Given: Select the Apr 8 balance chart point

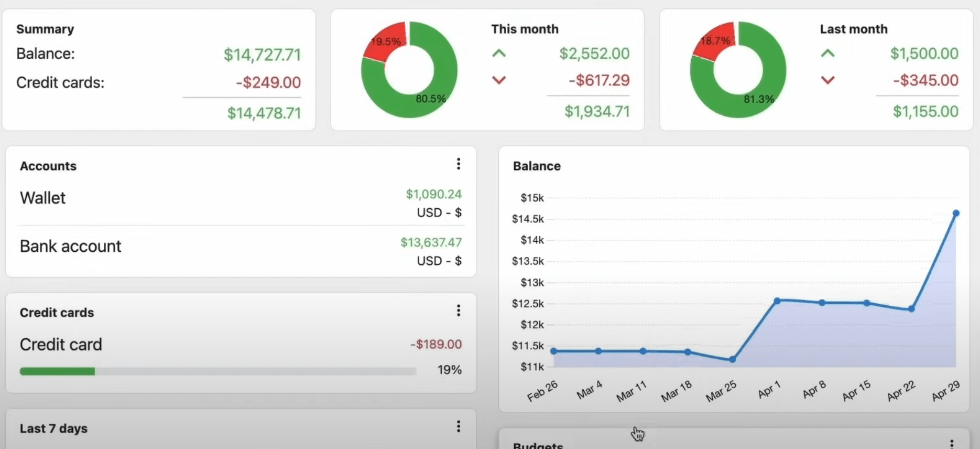Looking at the screenshot, I should [822, 303].
